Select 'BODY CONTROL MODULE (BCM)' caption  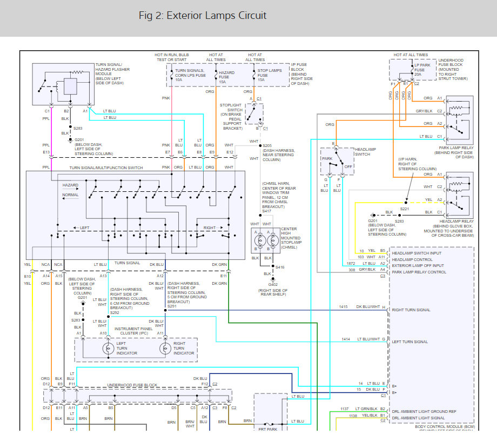coord(445,427)
